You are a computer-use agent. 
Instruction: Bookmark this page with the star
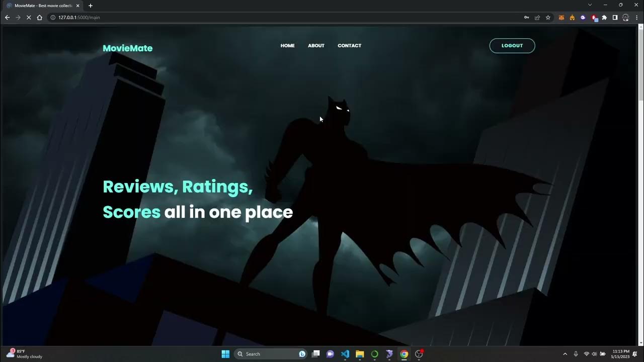548,17
